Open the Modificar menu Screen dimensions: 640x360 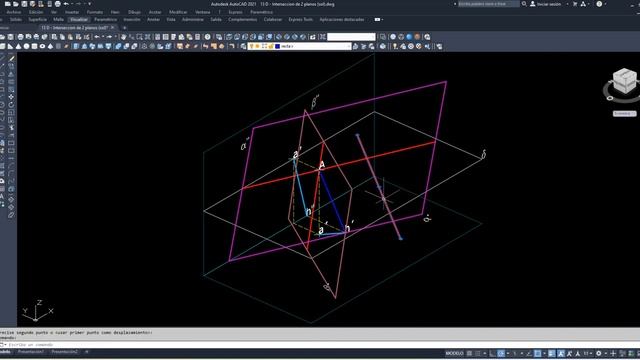[x=178, y=12]
